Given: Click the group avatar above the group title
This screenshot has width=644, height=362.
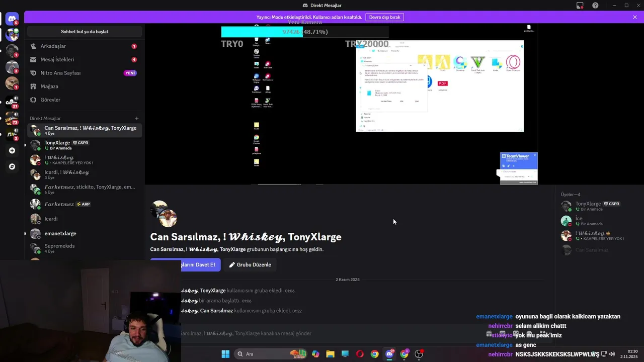Looking at the screenshot, I should (164, 214).
